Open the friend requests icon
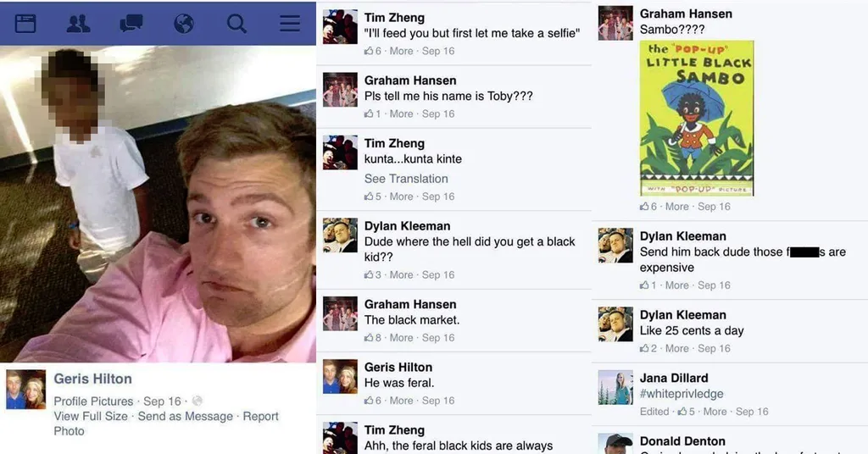 coord(79,24)
